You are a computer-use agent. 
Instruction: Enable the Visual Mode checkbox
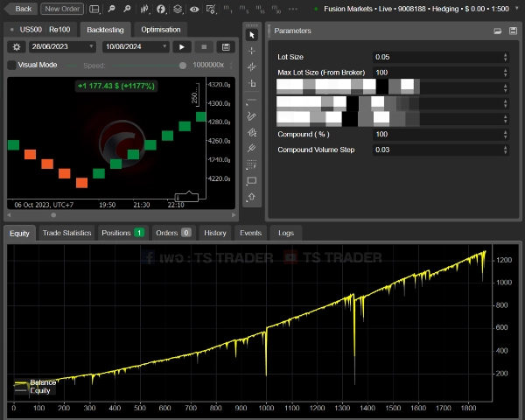(11, 65)
